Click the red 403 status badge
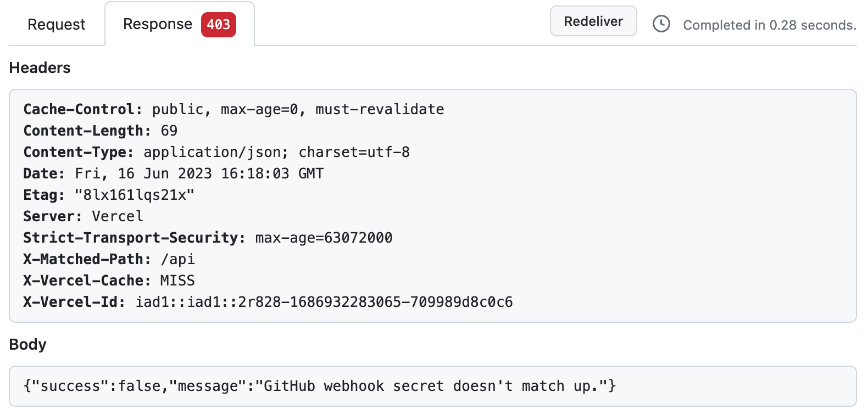The height and width of the screenshot is (415, 868). (219, 24)
